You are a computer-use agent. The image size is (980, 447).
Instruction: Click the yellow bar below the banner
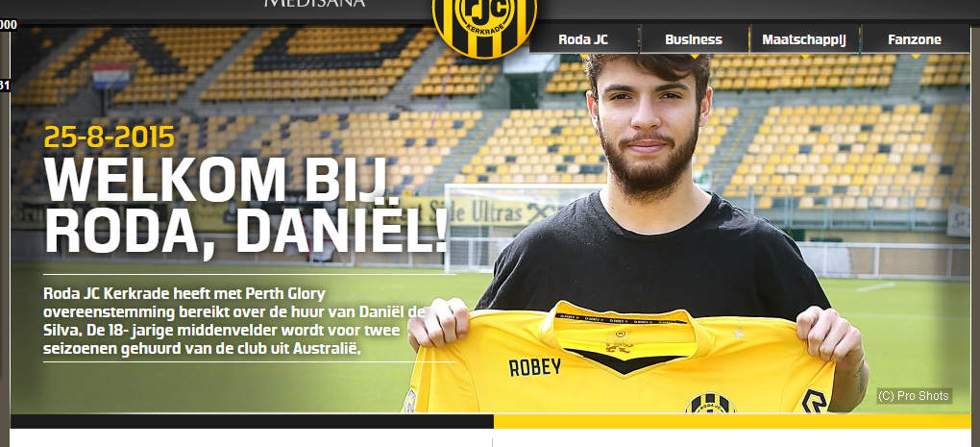click(732, 421)
